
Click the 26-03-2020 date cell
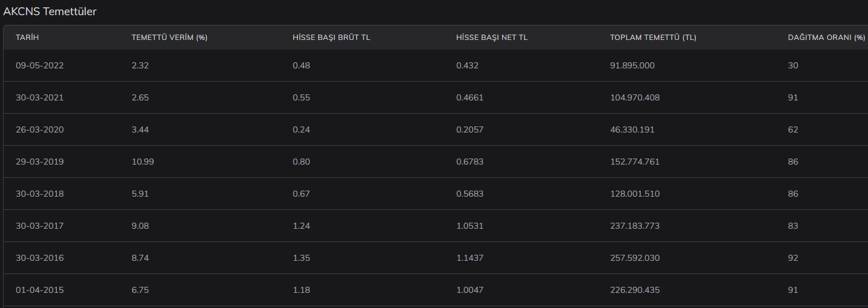[x=39, y=129]
